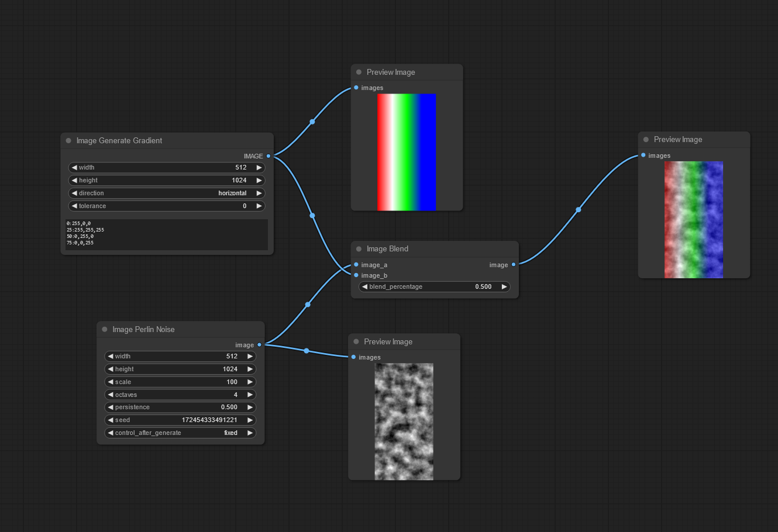
Task: Select the image_b input socket on Image Blend
Action: [356, 275]
